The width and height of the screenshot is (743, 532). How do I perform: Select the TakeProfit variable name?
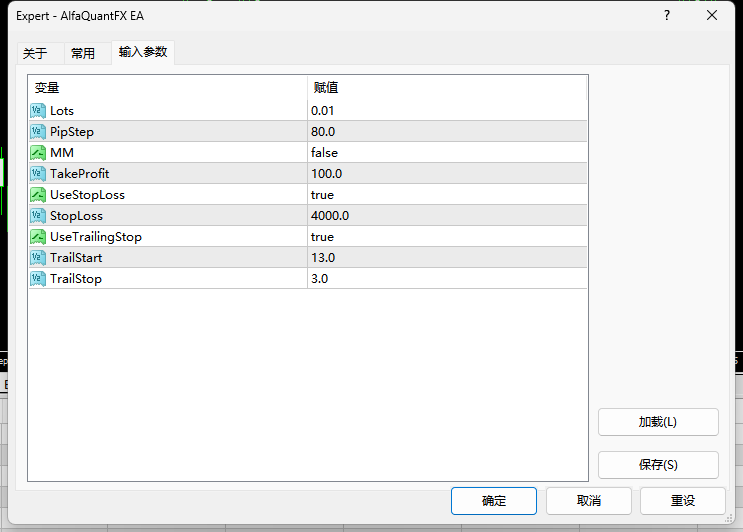click(x=80, y=174)
